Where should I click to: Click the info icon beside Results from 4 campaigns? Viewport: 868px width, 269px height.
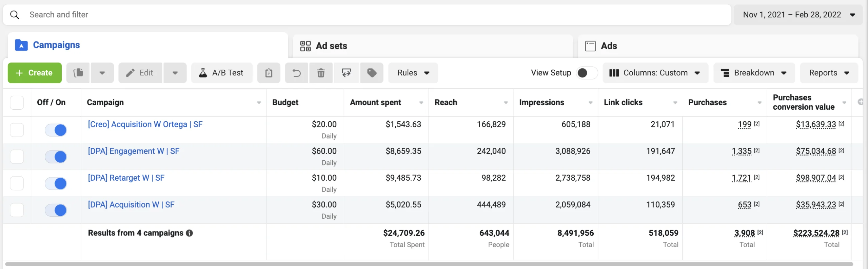190,233
